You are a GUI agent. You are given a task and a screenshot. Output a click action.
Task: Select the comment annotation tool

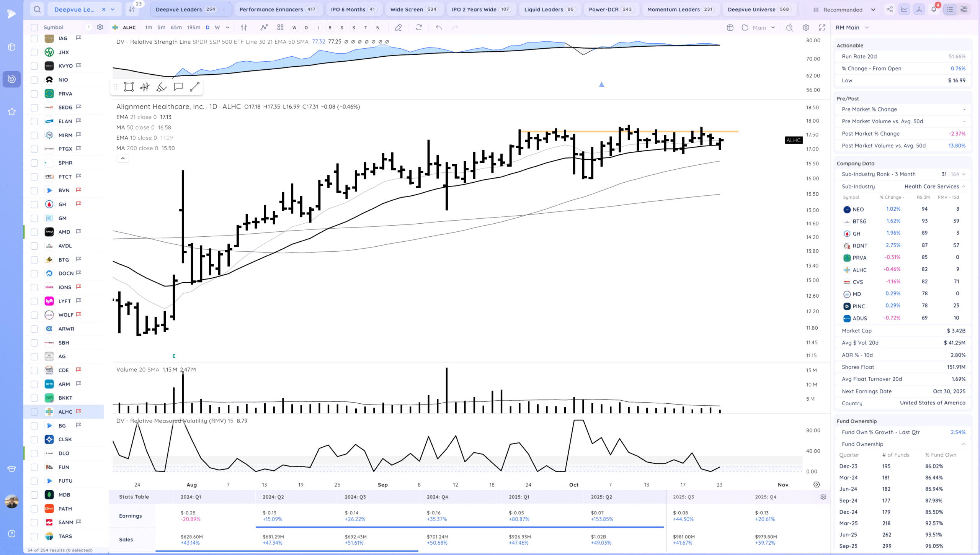click(178, 87)
